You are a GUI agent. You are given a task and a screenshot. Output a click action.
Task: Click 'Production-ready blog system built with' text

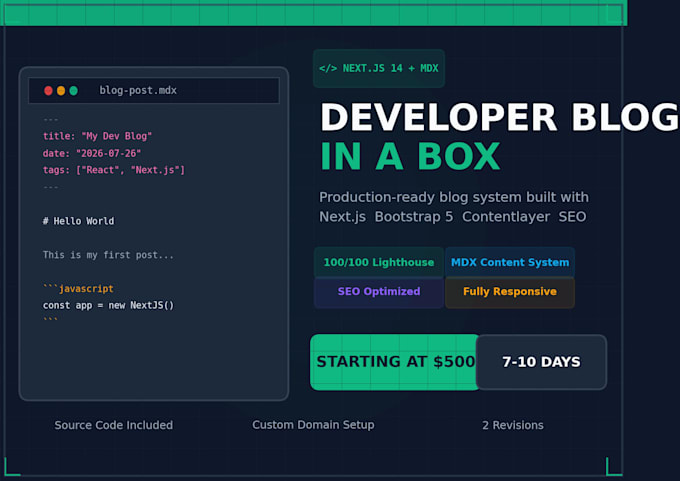454,197
